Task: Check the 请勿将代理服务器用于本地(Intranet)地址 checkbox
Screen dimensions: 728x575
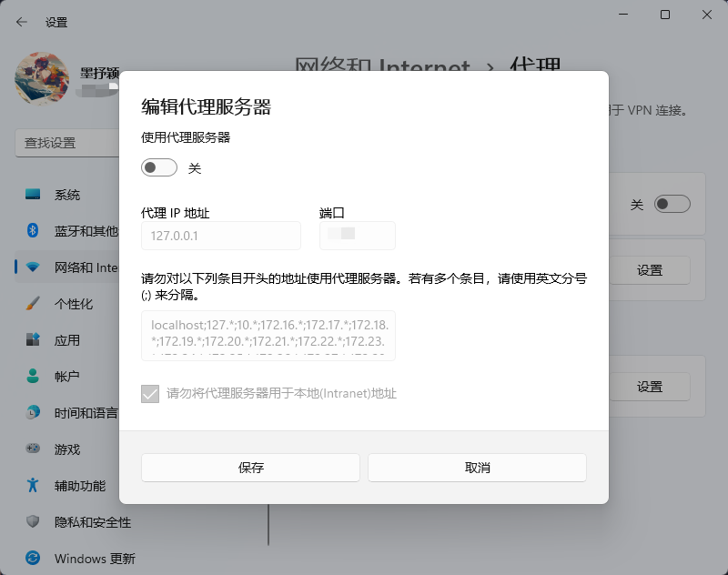Action: click(150, 394)
